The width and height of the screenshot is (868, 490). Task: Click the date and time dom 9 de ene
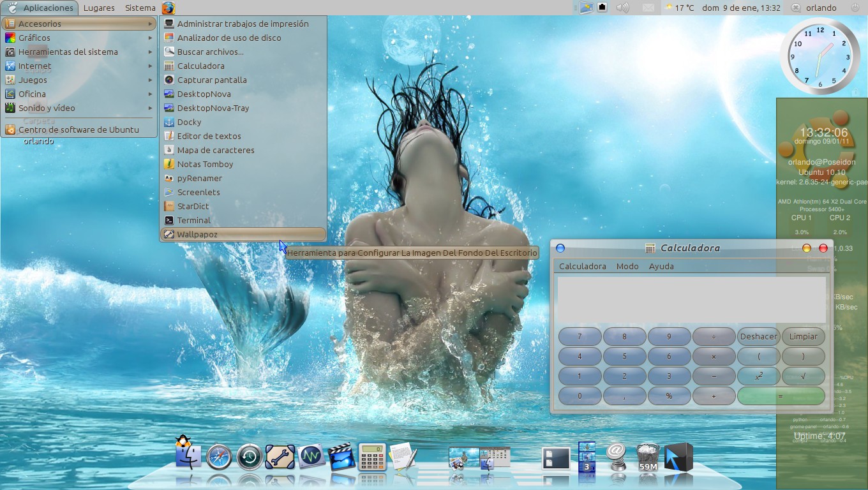click(741, 8)
